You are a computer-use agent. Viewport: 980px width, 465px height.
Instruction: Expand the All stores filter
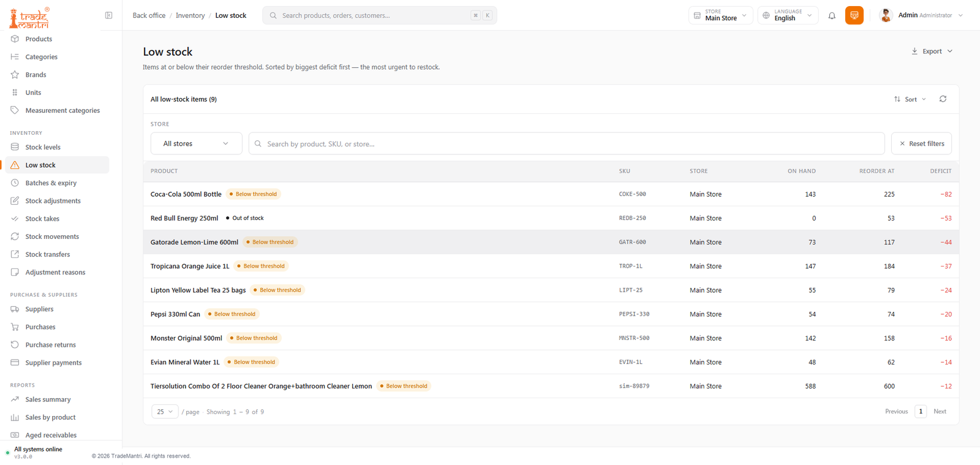pyautogui.click(x=196, y=143)
